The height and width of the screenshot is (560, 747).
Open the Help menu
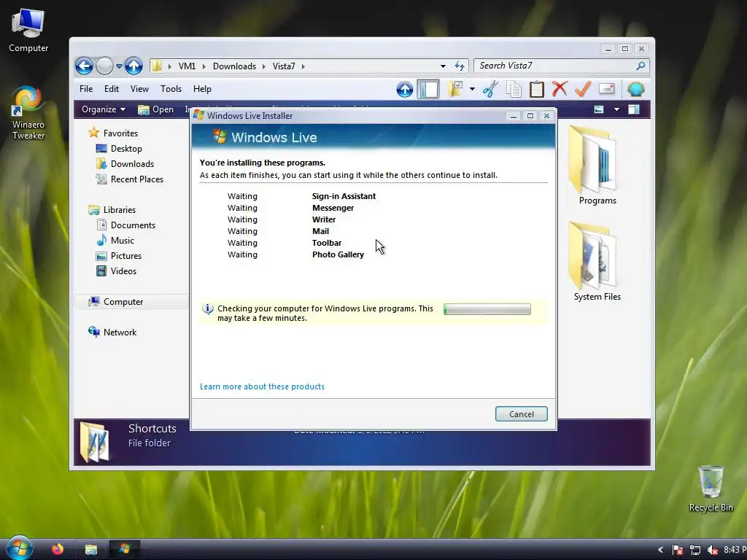click(202, 89)
